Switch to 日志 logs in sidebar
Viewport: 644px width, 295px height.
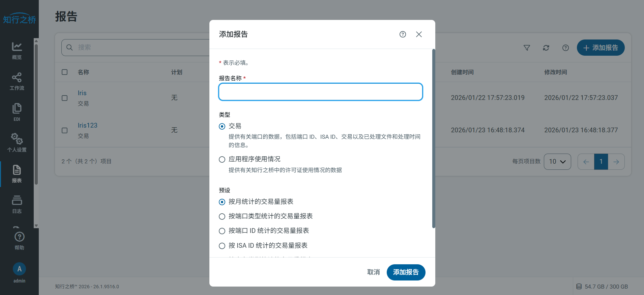point(17,204)
